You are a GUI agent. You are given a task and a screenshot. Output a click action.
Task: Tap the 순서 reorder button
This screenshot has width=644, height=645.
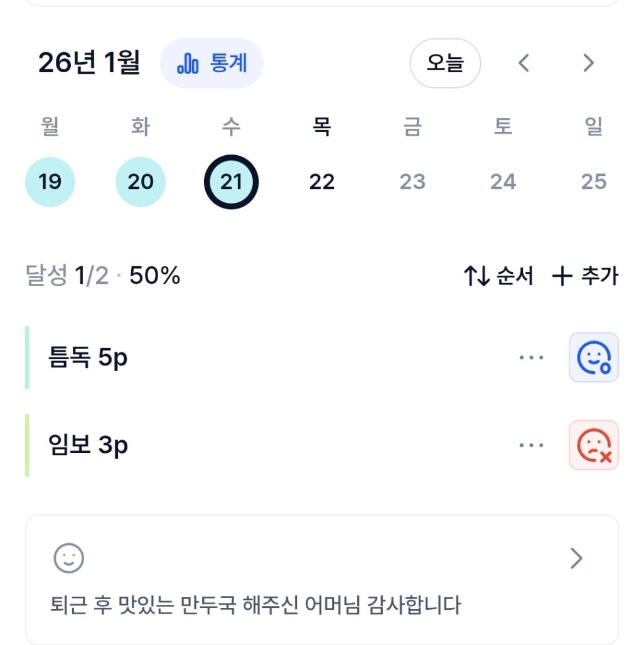click(499, 276)
